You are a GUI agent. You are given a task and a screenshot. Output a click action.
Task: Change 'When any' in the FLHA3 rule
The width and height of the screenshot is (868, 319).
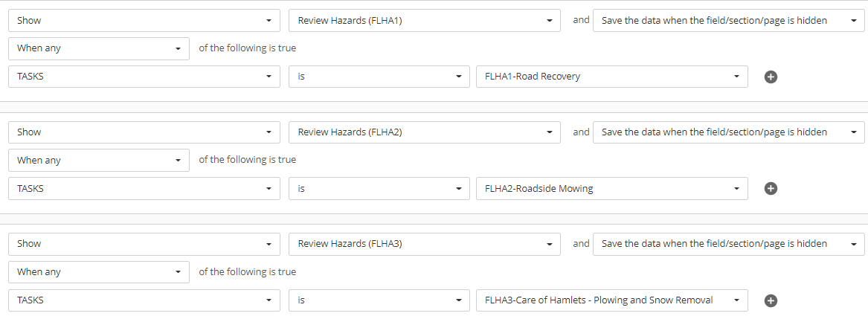point(98,272)
